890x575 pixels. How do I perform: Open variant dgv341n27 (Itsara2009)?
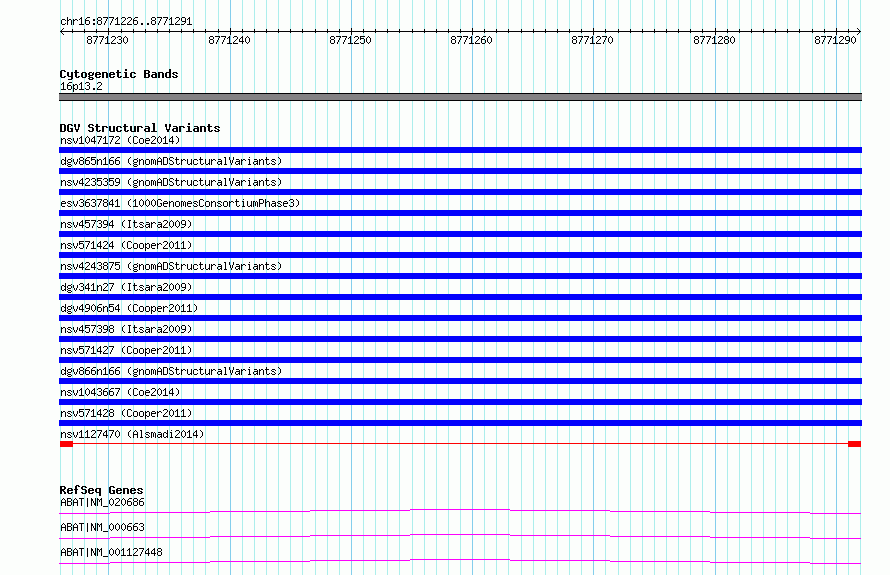[126, 287]
